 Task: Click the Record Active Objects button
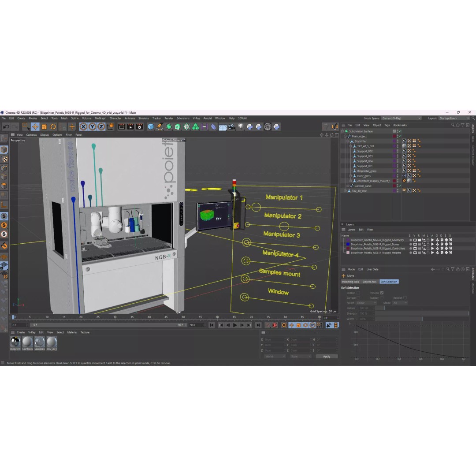(268, 325)
